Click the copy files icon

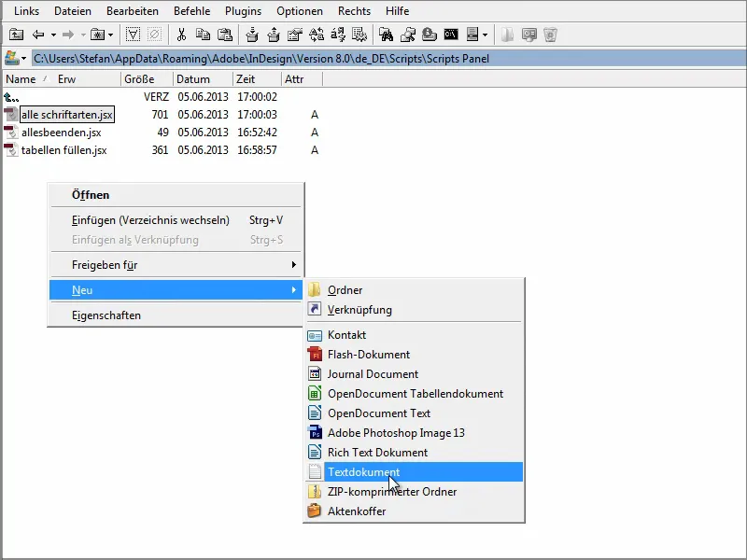(x=204, y=35)
